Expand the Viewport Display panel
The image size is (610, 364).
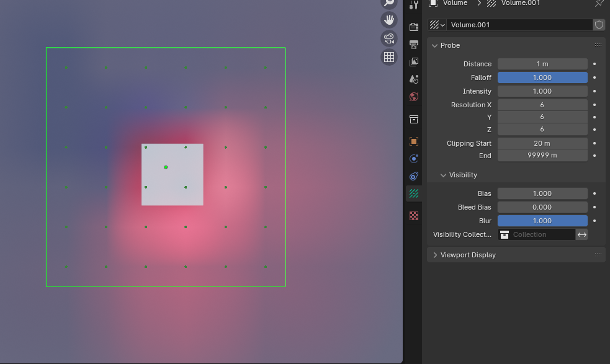[435, 255]
